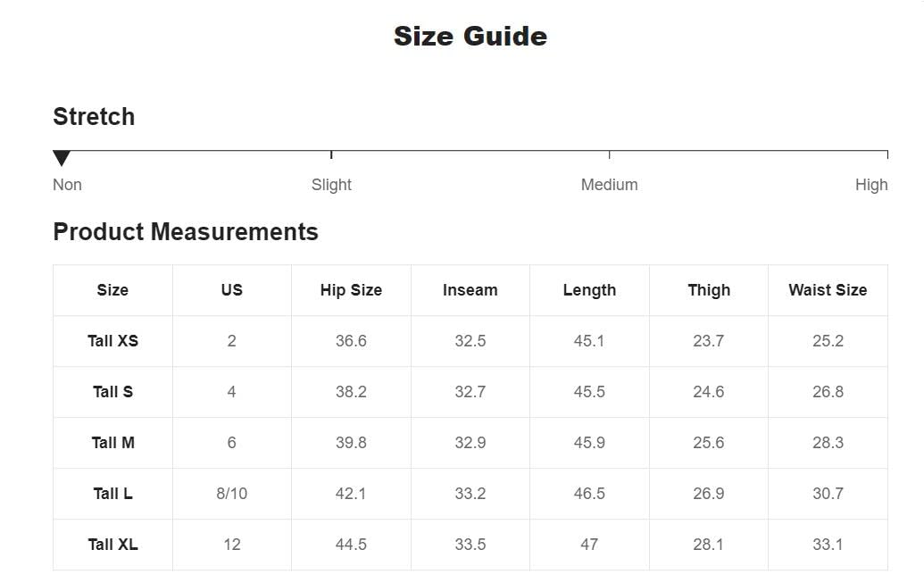The width and height of the screenshot is (924, 583).
Task: Select the US column header
Action: point(231,290)
